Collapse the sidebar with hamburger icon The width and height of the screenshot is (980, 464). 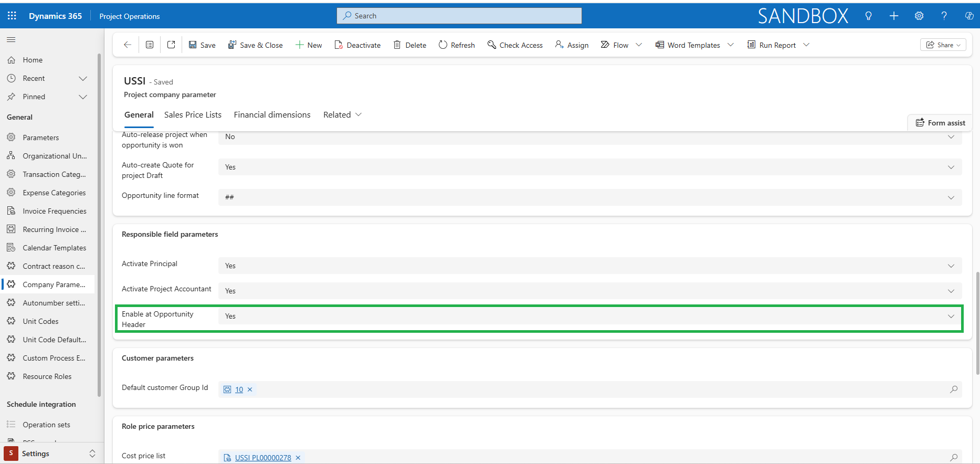[11, 39]
